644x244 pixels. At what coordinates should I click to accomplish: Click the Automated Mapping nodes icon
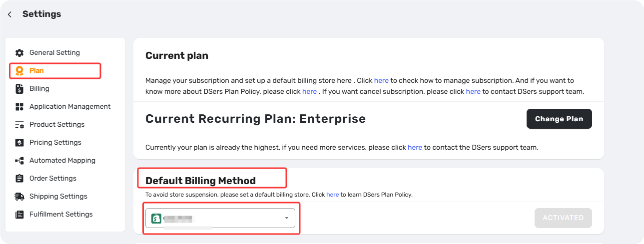(x=19, y=161)
